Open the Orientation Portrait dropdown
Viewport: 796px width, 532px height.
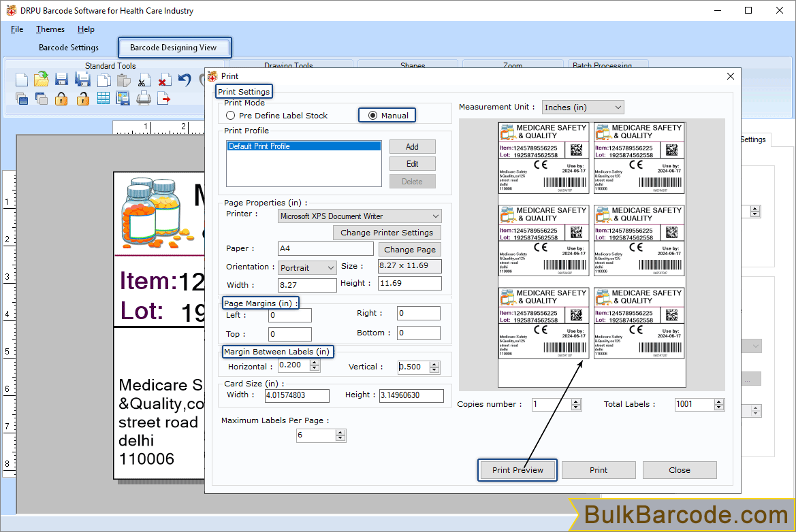[307, 268]
